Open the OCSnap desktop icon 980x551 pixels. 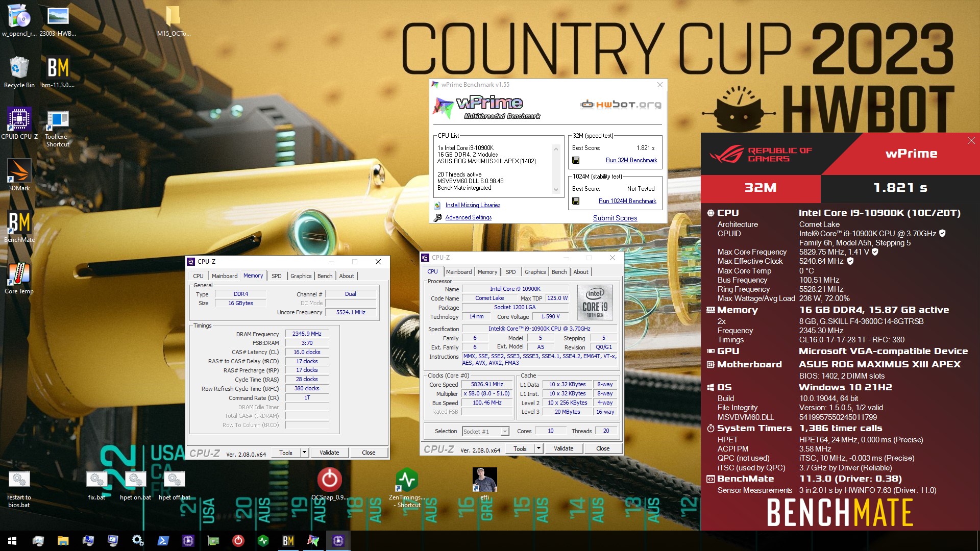[330, 484]
